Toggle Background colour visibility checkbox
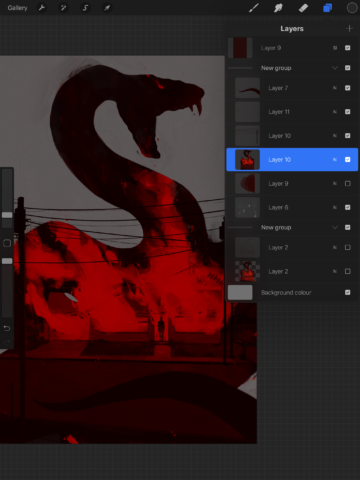 click(x=348, y=292)
